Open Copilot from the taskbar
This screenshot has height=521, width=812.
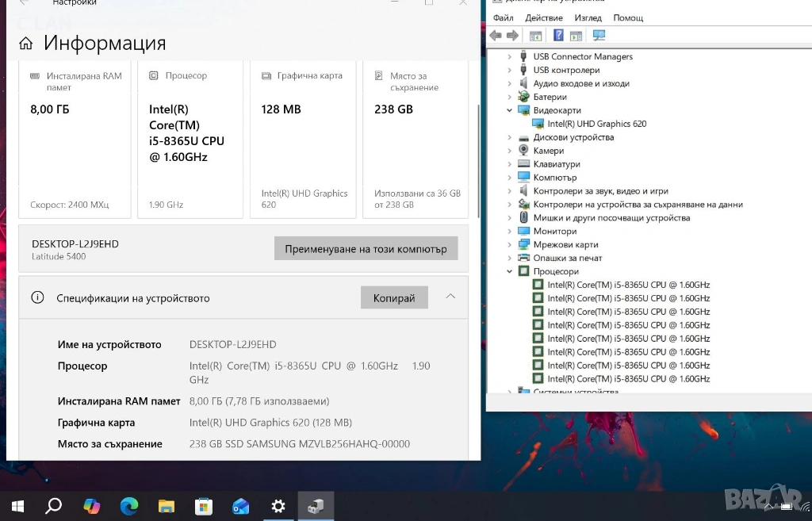pos(92,505)
